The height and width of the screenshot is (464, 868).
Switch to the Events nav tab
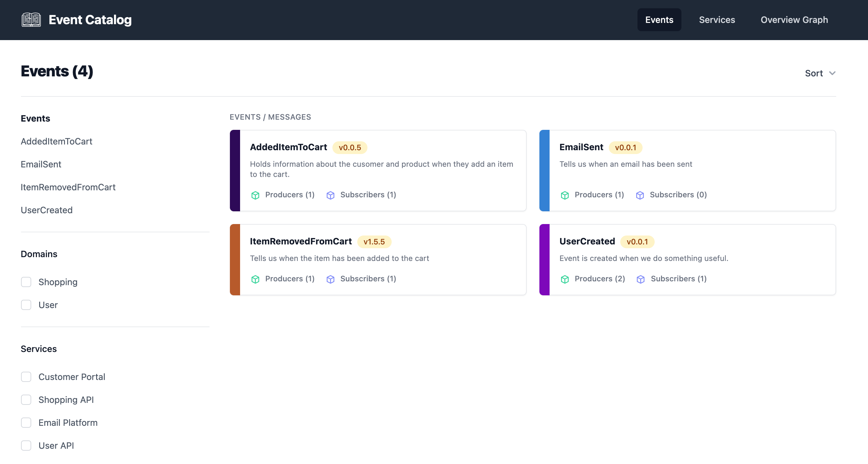click(x=659, y=20)
